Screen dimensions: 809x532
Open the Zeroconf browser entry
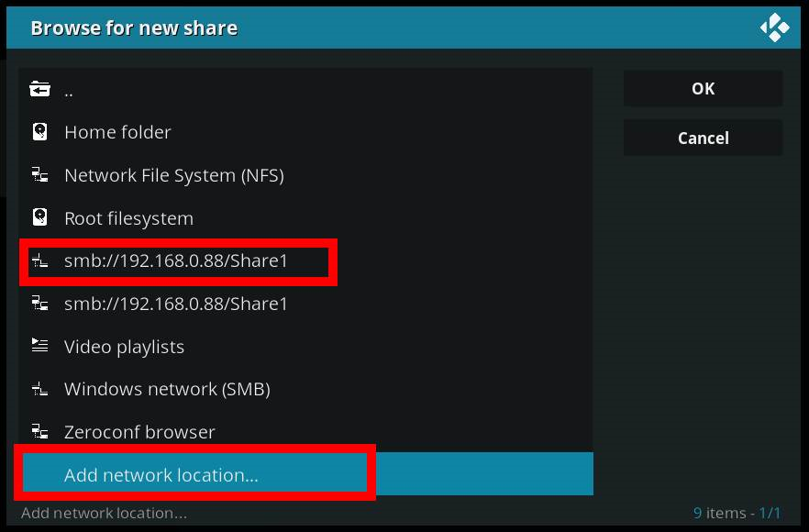point(139,432)
